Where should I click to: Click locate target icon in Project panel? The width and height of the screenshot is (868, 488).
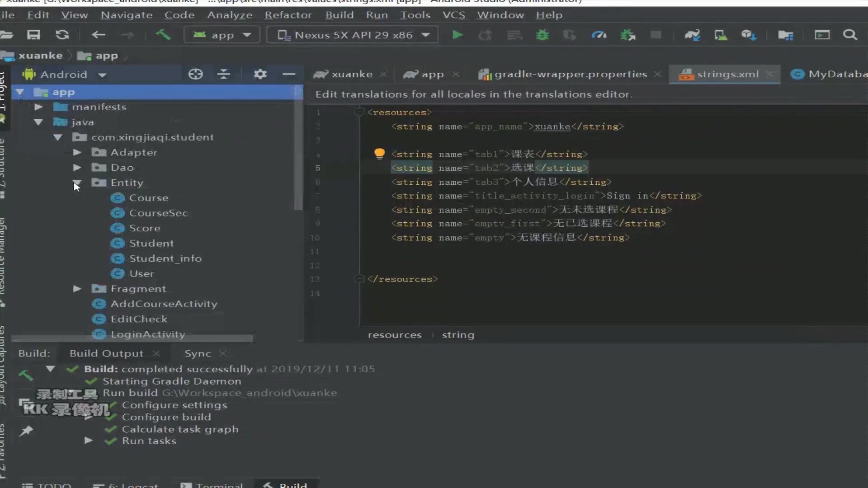click(x=195, y=74)
